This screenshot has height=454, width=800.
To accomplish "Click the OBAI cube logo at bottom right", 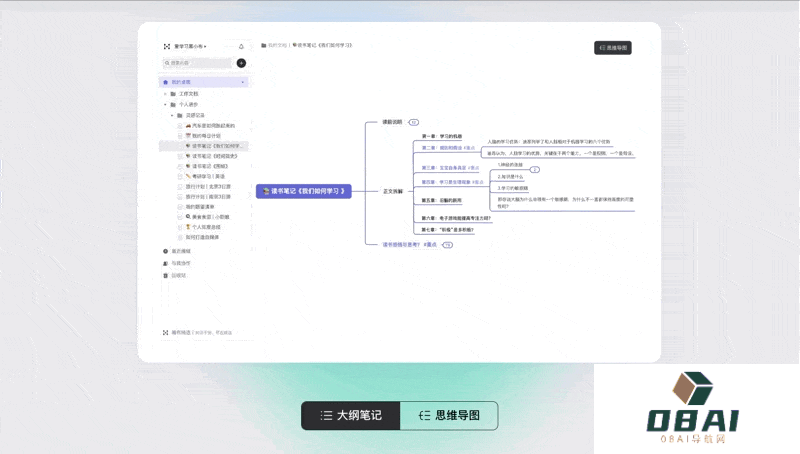I will (x=692, y=387).
